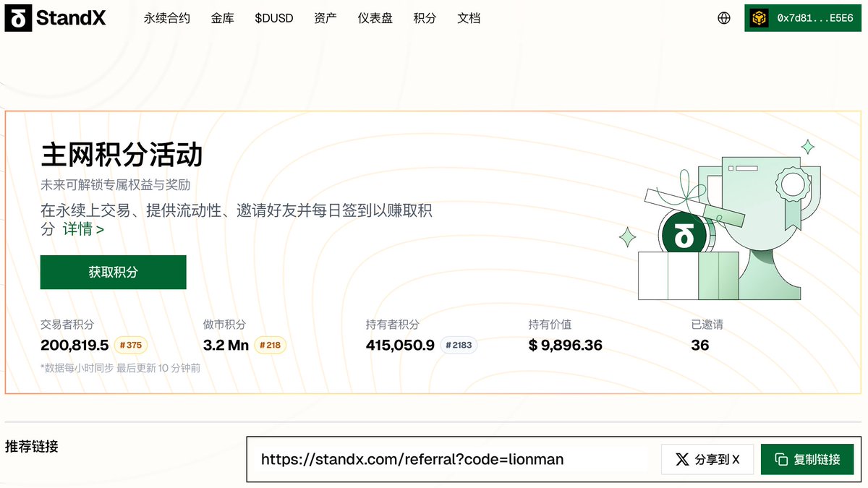Screen dimensions: 868x488
Task: Click the 获取积分 button
Action: pyautogui.click(x=114, y=272)
